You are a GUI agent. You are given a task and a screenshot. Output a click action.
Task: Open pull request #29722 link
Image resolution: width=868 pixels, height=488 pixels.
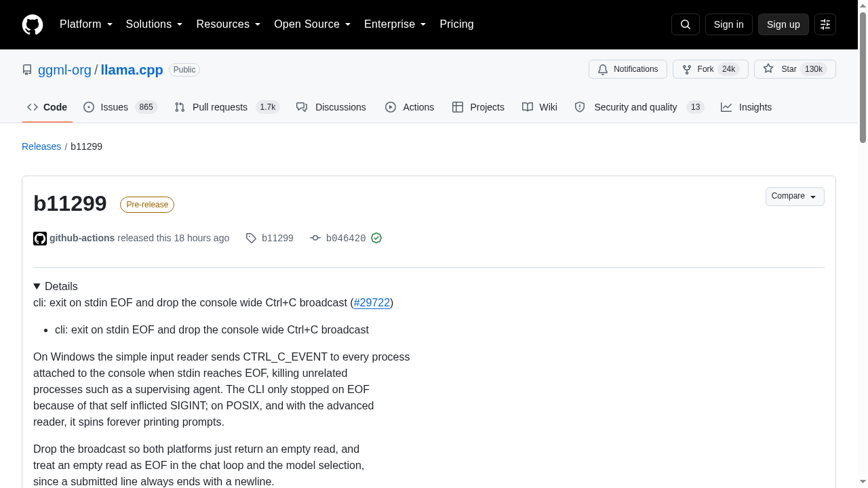(372, 302)
